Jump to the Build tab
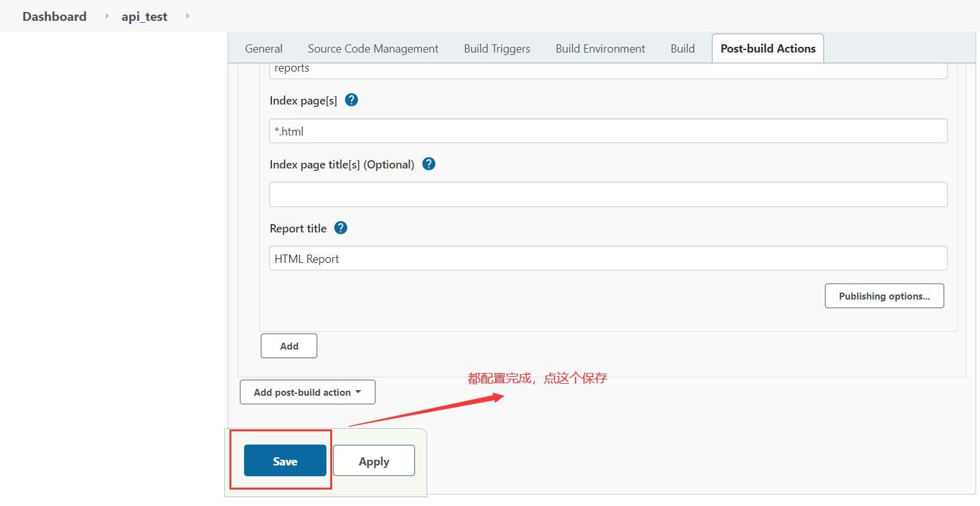Viewport: 980px width, 506px height. (x=683, y=49)
